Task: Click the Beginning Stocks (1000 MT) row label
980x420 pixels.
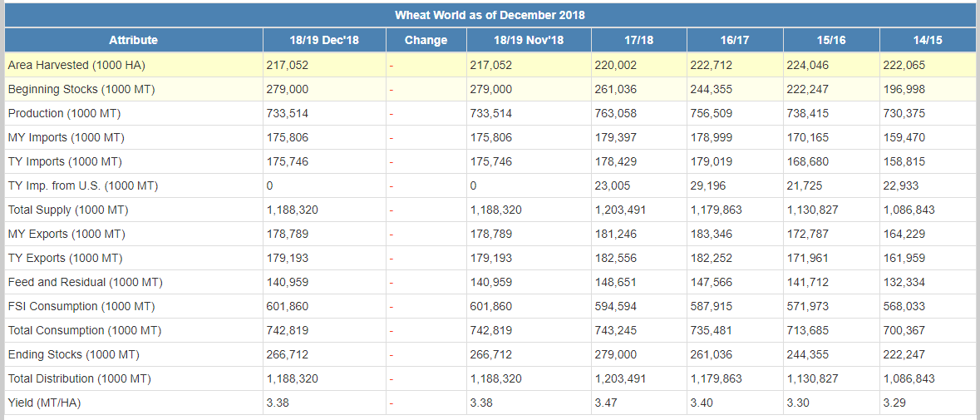Action: point(81,89)
